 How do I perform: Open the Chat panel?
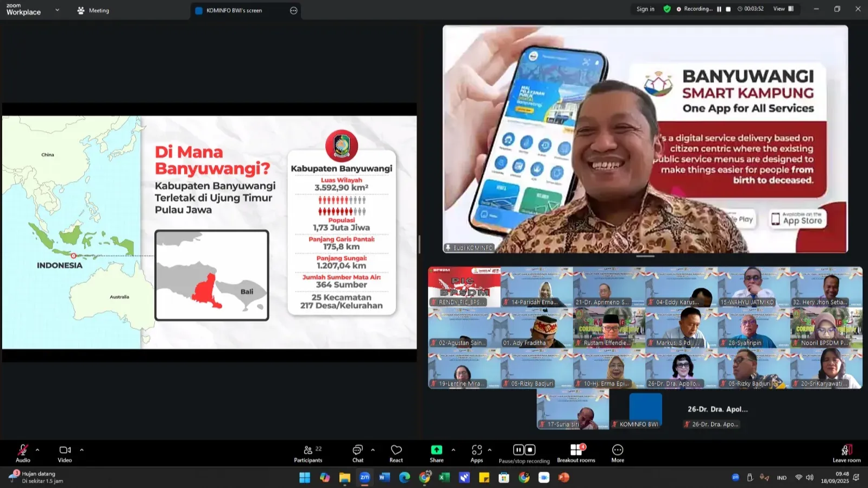[357, 453]
